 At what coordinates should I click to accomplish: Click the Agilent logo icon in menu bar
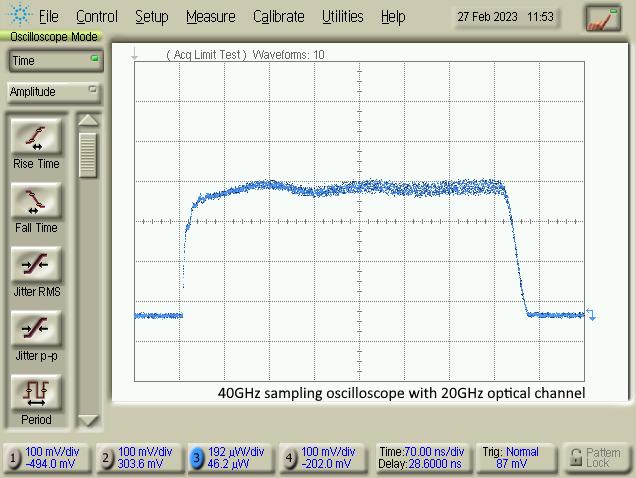[17, 17]
